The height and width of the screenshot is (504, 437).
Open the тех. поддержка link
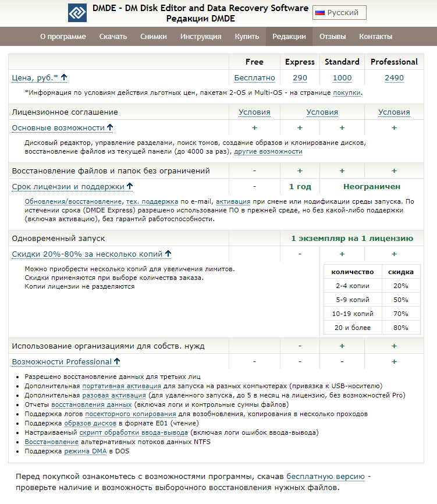click(152, 201)
